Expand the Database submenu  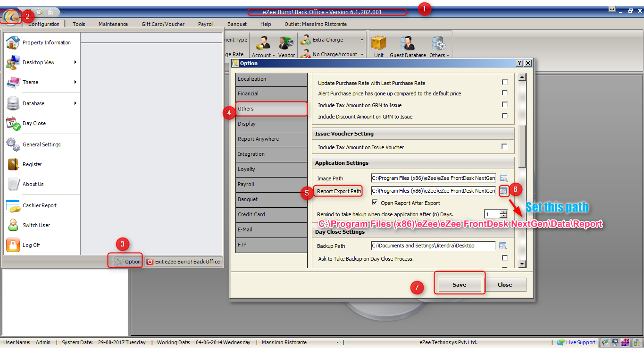click(x=75, y=103)
